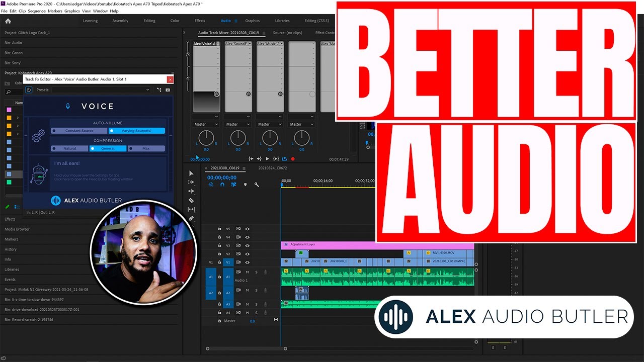Open Project: Glitch Logo Pack_1 panel

27,33
